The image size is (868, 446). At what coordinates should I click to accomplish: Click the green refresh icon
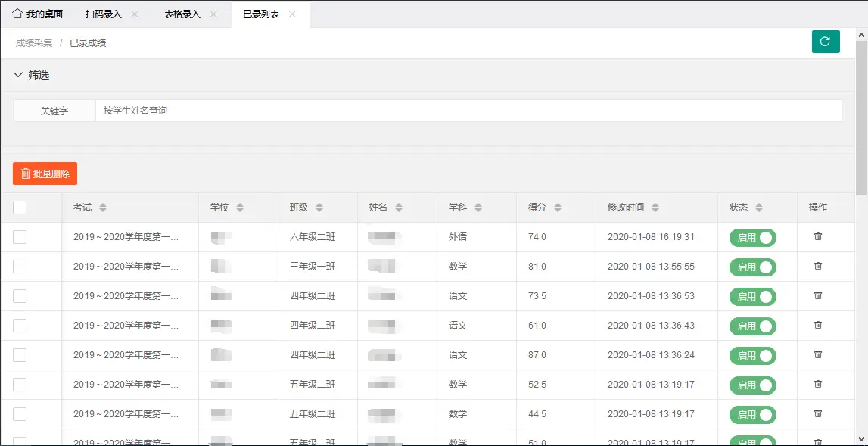click(826, 42)
